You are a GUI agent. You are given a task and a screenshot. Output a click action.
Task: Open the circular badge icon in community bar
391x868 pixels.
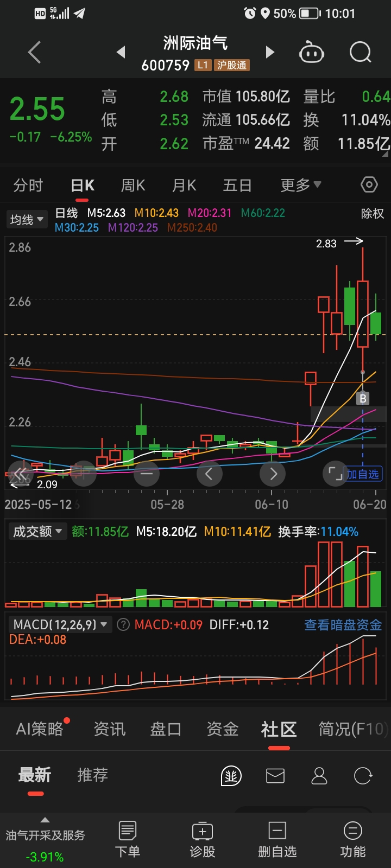click(x=231, y=776)
